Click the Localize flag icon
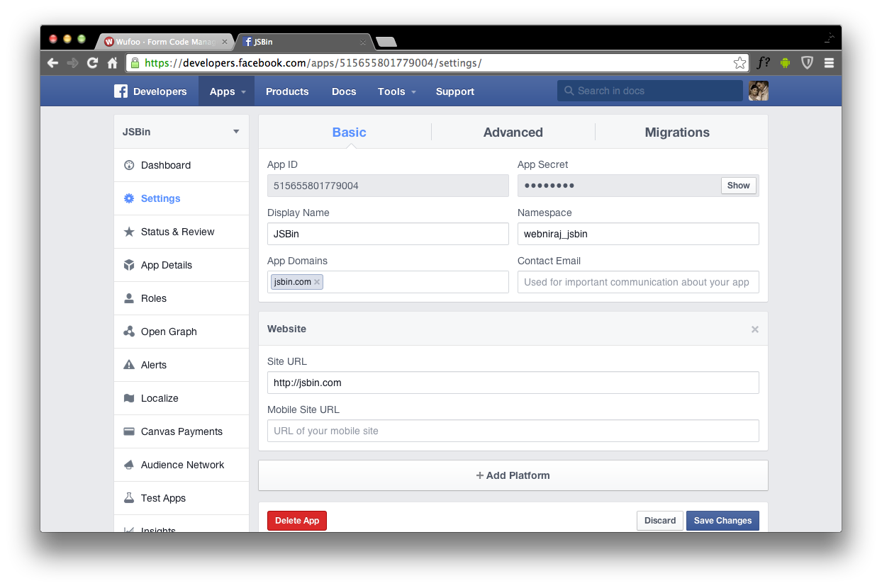This screenshot has height=588, width=882. tap(129, 398)
